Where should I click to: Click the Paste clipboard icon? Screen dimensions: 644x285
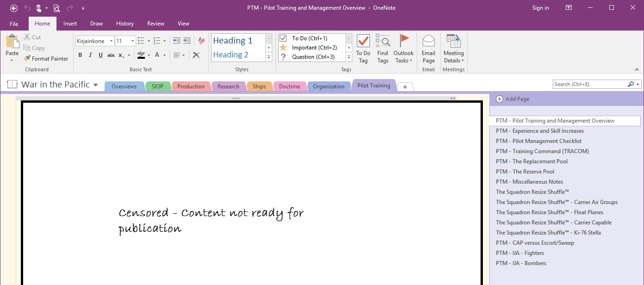[12, 41]
